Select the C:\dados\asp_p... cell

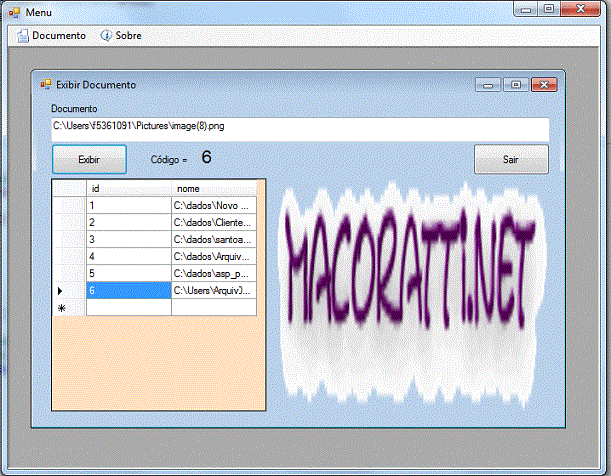pyautogui.click(x=214, y=273)
